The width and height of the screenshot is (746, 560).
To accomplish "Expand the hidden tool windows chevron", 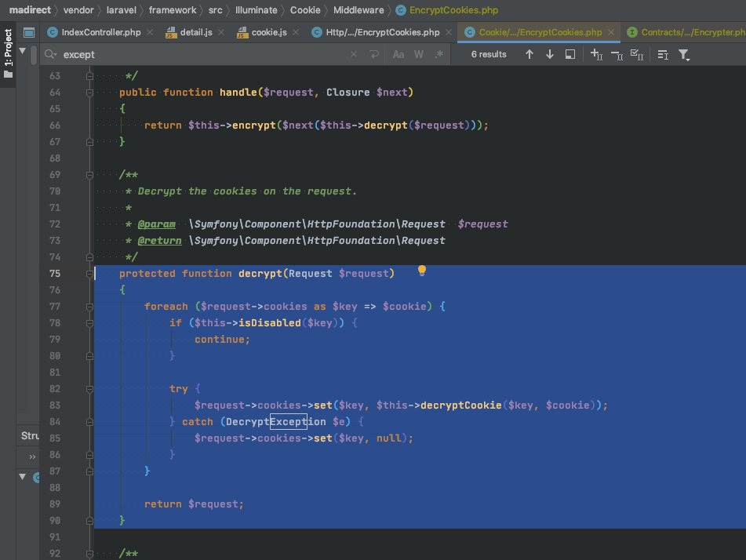I will tap(32, 456).
